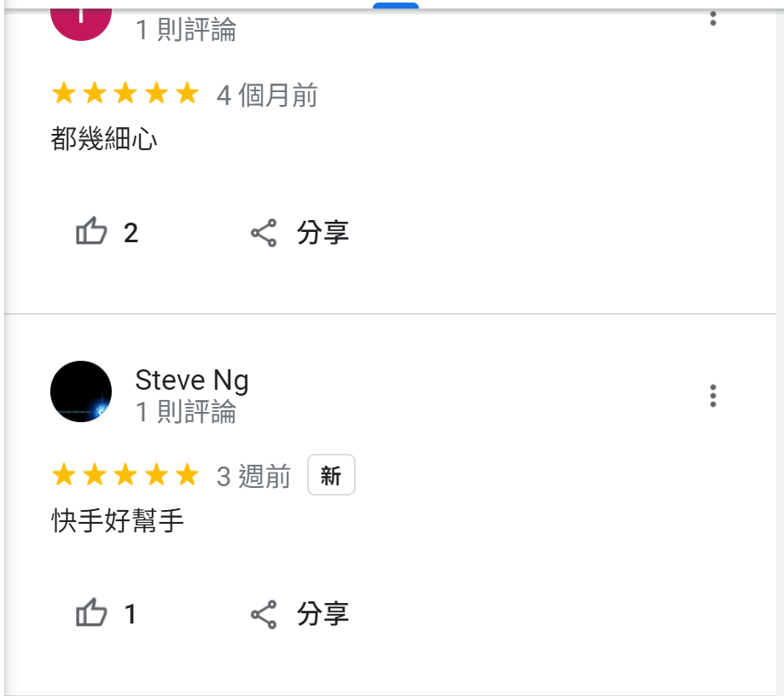Click the blue drag handle at the top
This screenshot has height=696, width=784.
pos(396,5)
